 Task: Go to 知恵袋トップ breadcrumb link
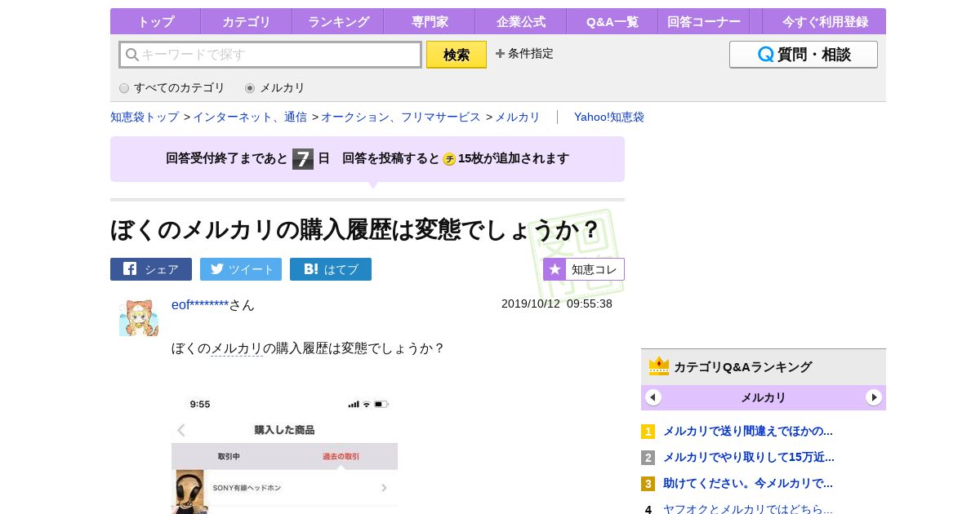click(145, 117)
